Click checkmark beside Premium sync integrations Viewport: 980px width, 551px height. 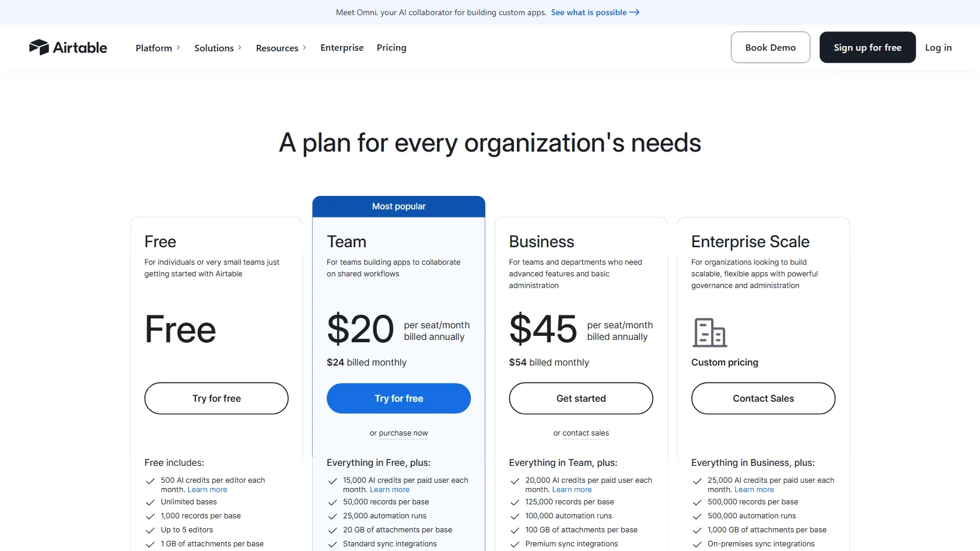point(514,544)
